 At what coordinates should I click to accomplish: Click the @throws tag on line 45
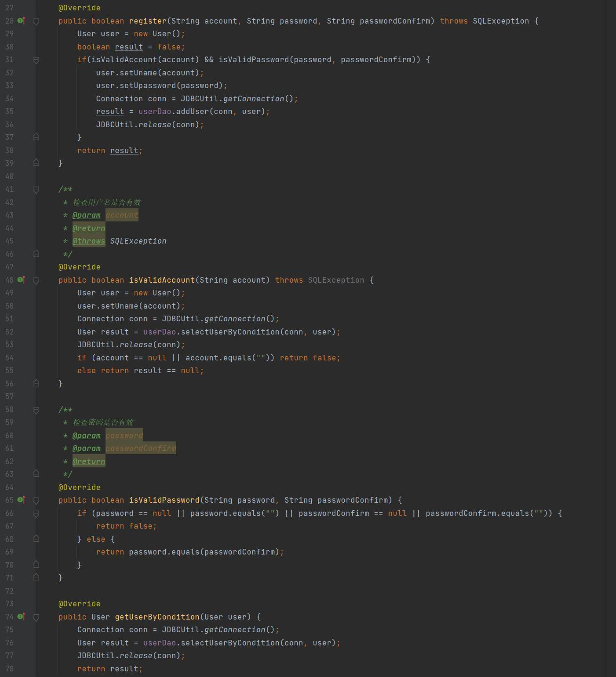point(89,241)
